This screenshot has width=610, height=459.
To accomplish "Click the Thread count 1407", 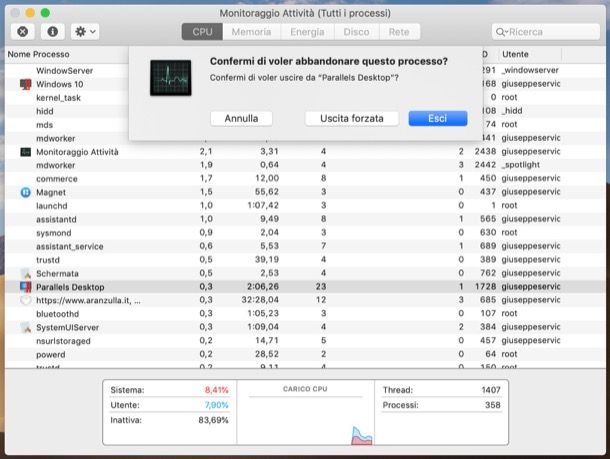I will [x=491, y=390].
